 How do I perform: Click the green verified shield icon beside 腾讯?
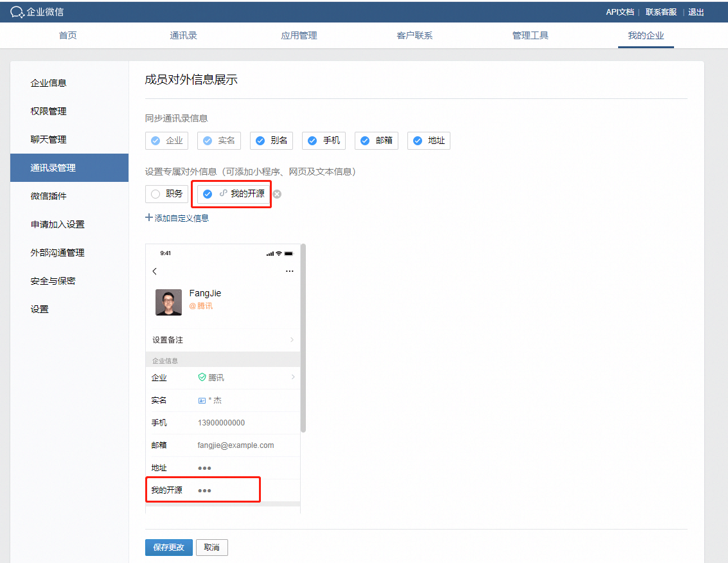point(202,377)
